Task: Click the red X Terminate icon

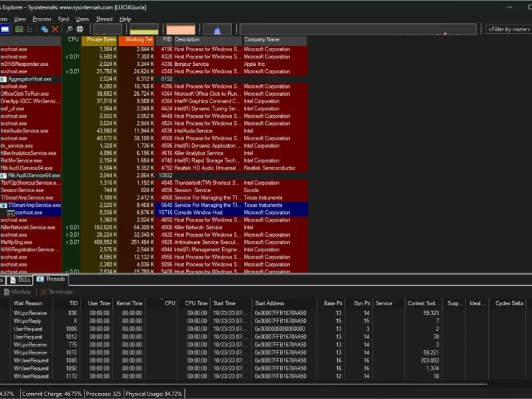Action: tap(43, 292)
